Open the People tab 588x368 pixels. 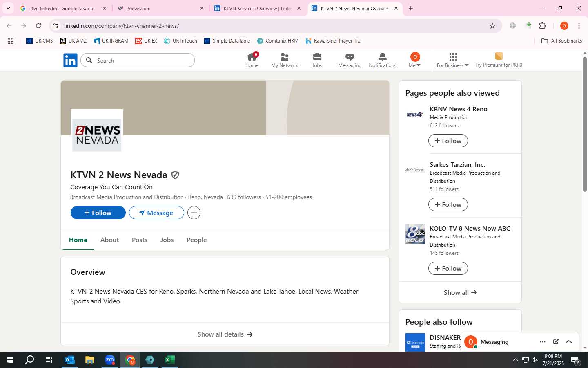point(197,240)
